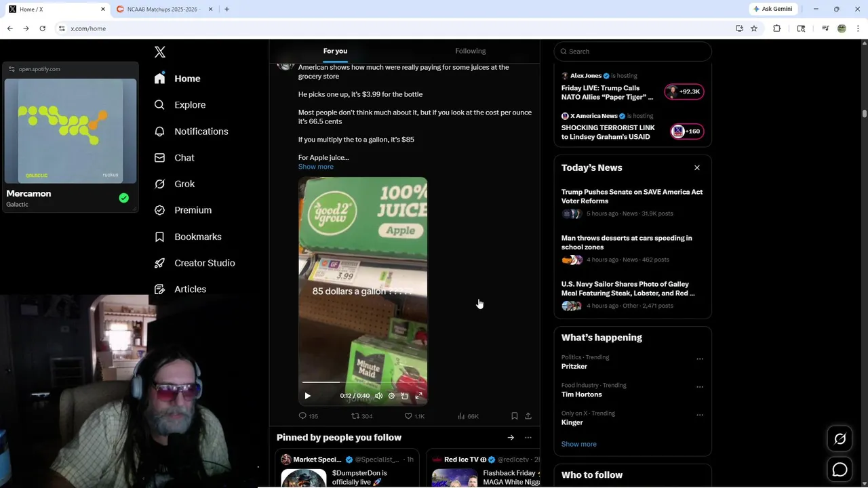
Task: Open the Chrome three-dot menu
Action: click(x=859, y=28)
